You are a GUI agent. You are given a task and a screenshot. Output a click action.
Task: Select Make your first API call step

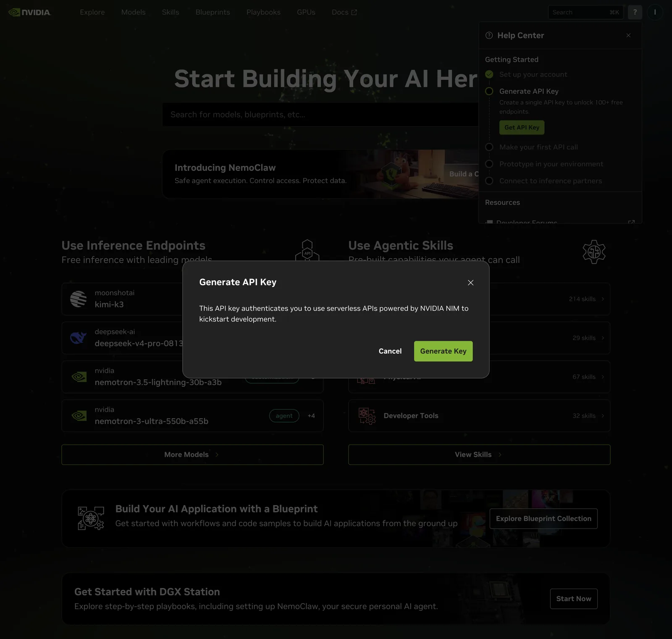coord(538,147)
